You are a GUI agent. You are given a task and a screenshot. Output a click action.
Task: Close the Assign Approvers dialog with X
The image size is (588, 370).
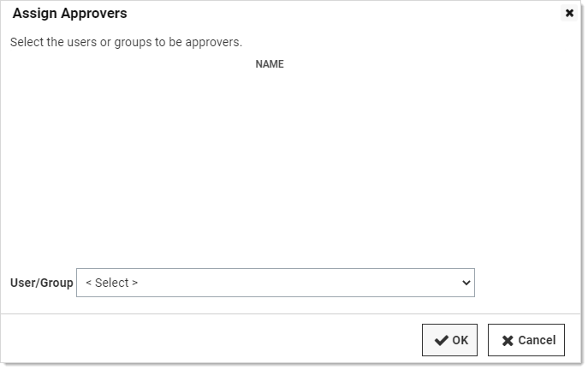(x=569, y=13)
